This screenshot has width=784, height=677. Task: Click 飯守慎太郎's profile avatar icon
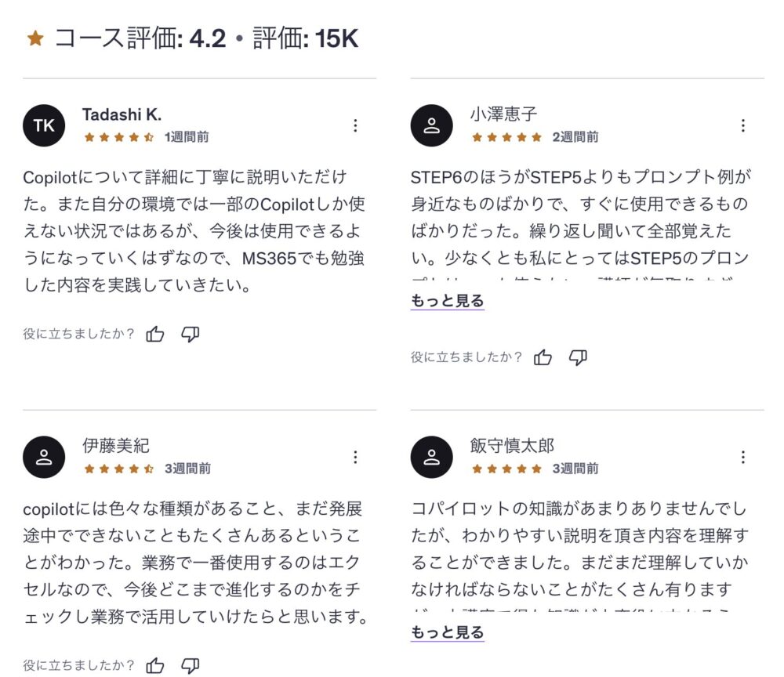(x=432, y=457)
